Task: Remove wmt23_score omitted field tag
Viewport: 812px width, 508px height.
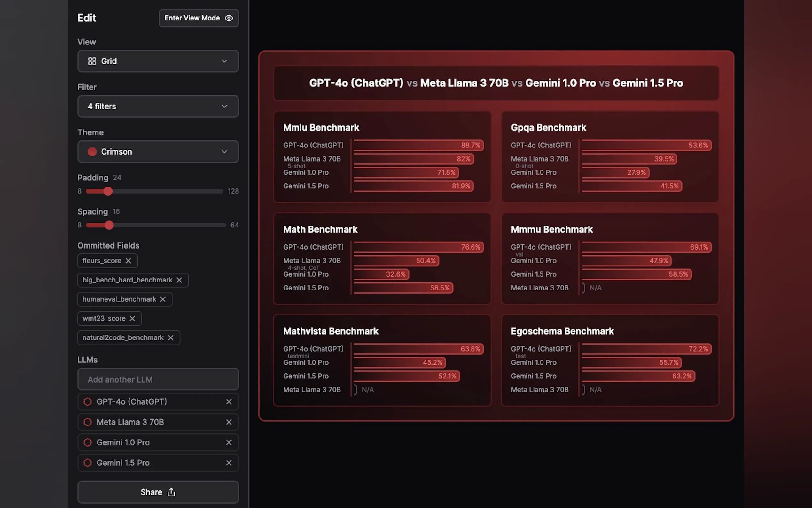Action: click(x=132, y=318)
